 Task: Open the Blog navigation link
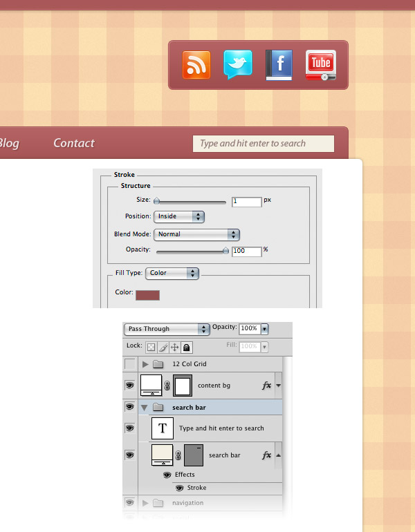(x=9, y=144)
